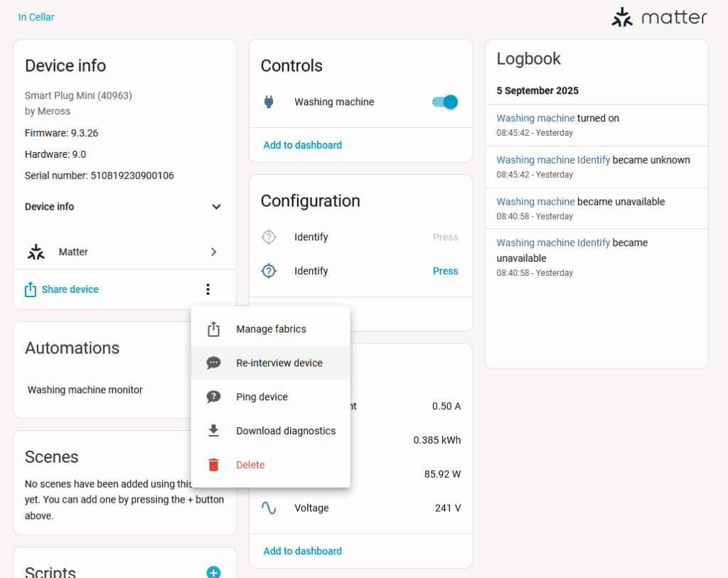The image size is (728, 578).
Task: Open the In Cellar breadcrumb link
Action: coord(36,17)
